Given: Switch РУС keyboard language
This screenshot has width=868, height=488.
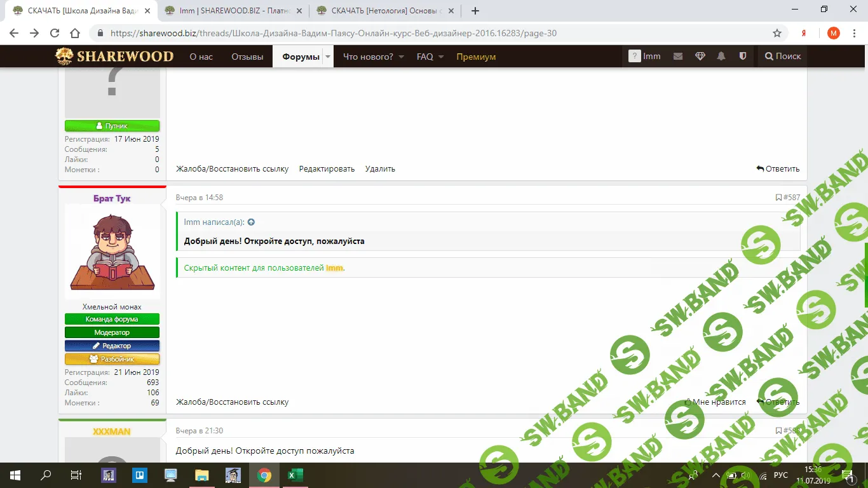Looking at the screenshot, I should [x=781, y=475].
